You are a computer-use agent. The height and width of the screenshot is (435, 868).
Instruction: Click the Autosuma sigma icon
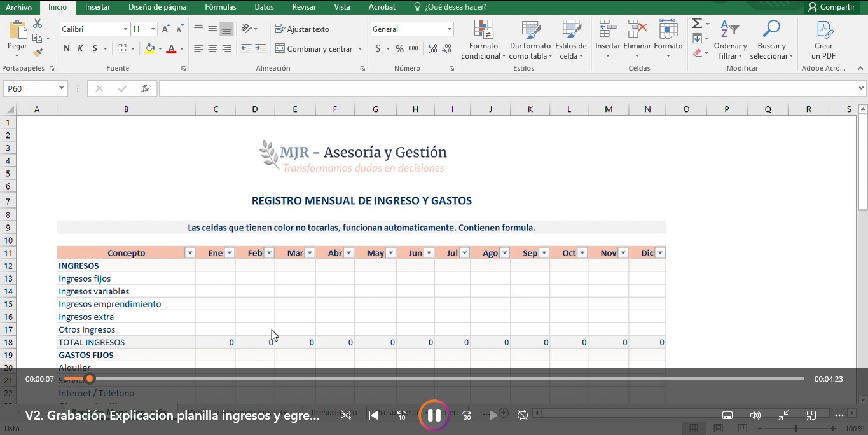[x=697, y=24]
